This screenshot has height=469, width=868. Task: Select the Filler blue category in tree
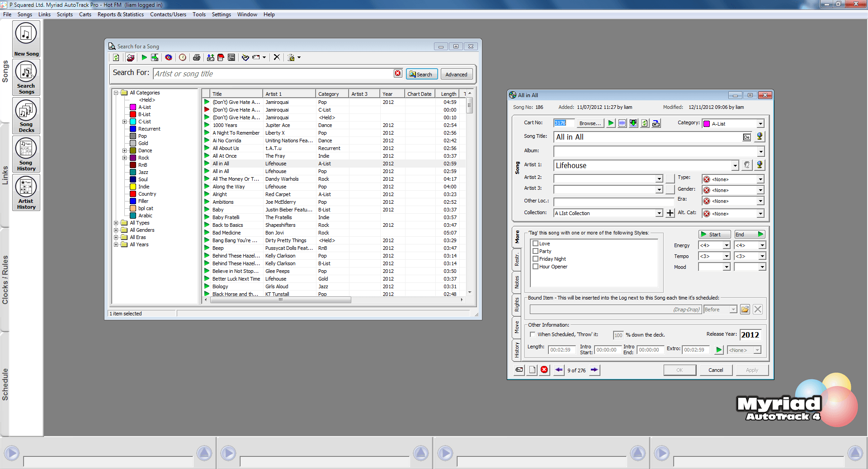pyautogui.click(x=143, y=201)
